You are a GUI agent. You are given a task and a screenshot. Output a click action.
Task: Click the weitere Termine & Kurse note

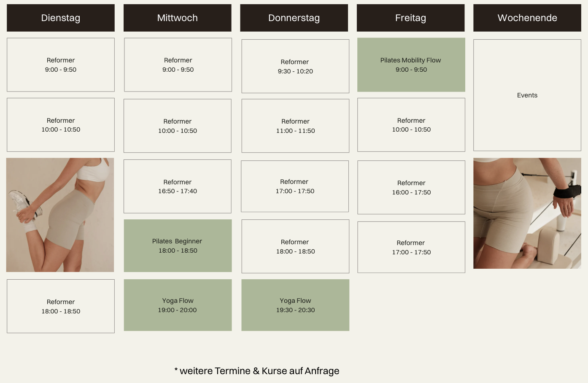(257, 371)
